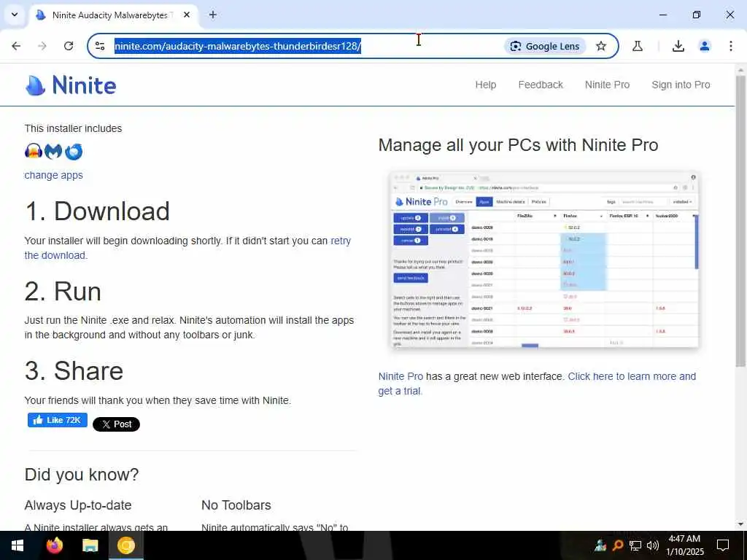Viewport: 747px width, 560px height.
Task: Click Sign into Pro
Action: pyautogui.click(x=681, y=85)
